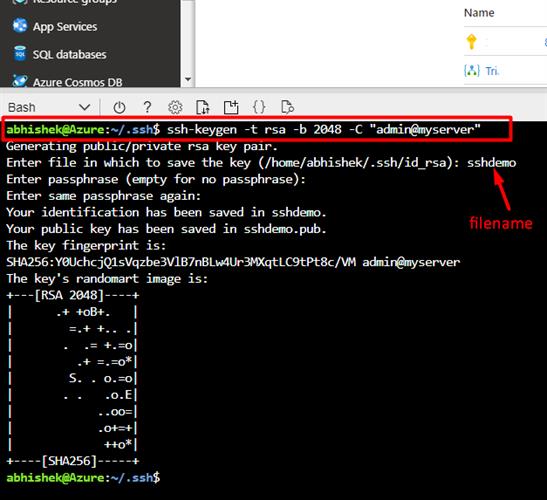Click the SQL databases icon
This screenshot has height=500, width=547.
tap(20, 53)
